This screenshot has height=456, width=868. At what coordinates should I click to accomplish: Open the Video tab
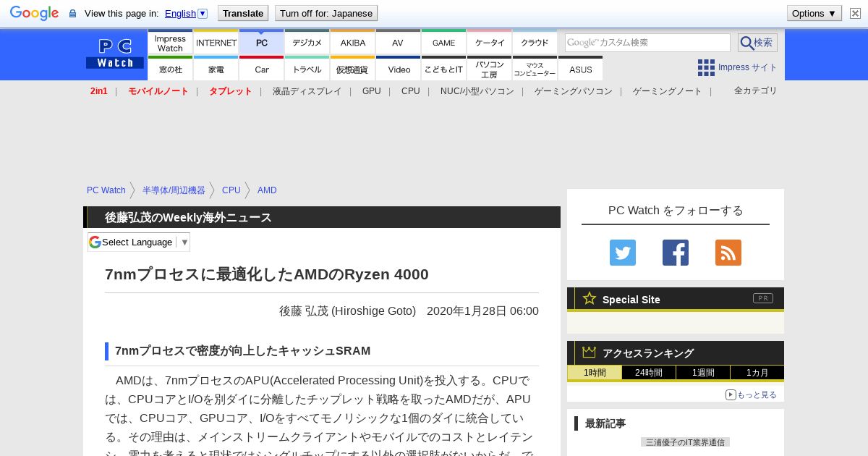(x=398, y=68)
